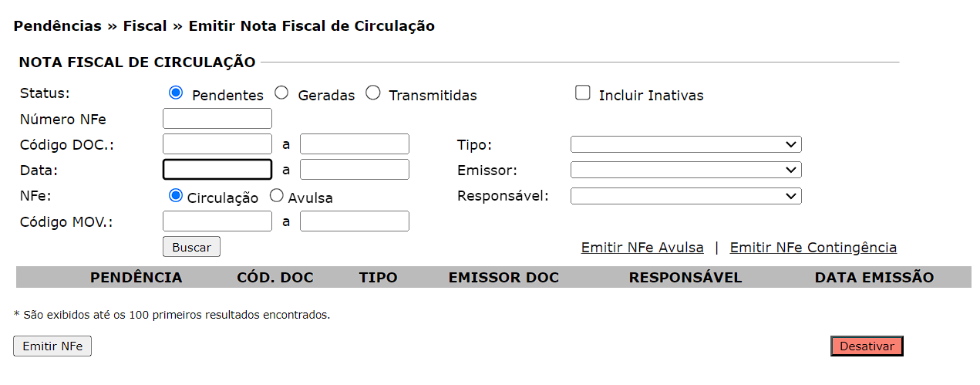The image size is (980, 385).
Task: Enable the Incluir Inativas checkbox
Action: (583, 93)
